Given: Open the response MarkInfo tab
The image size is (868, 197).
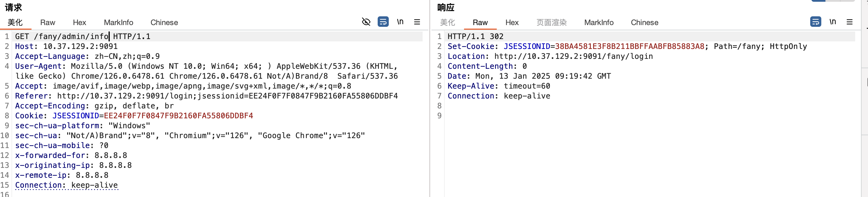Looking at the screenshot, I should pos(599,22).
